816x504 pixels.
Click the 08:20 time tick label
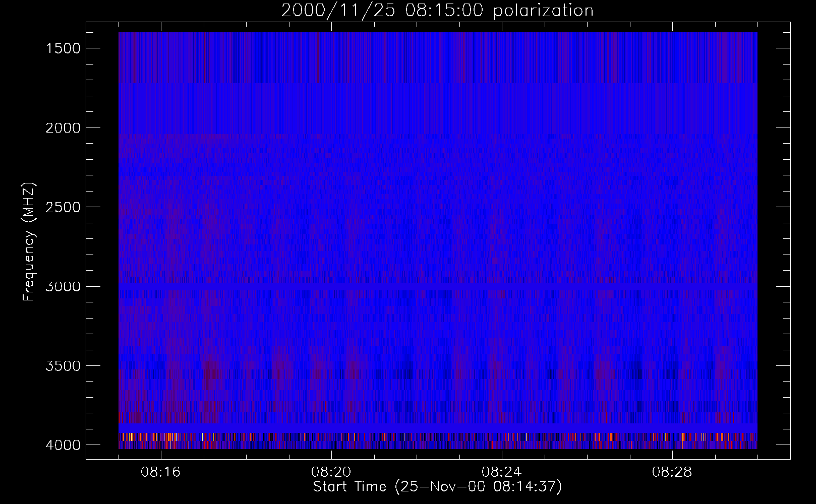pos(331,472)
